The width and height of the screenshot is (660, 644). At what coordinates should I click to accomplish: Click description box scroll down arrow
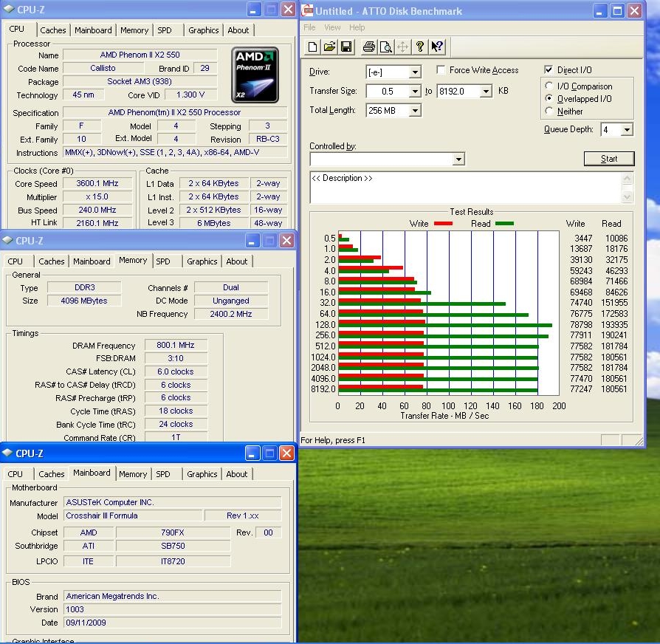pyautogui.click(x=627, y=196)
